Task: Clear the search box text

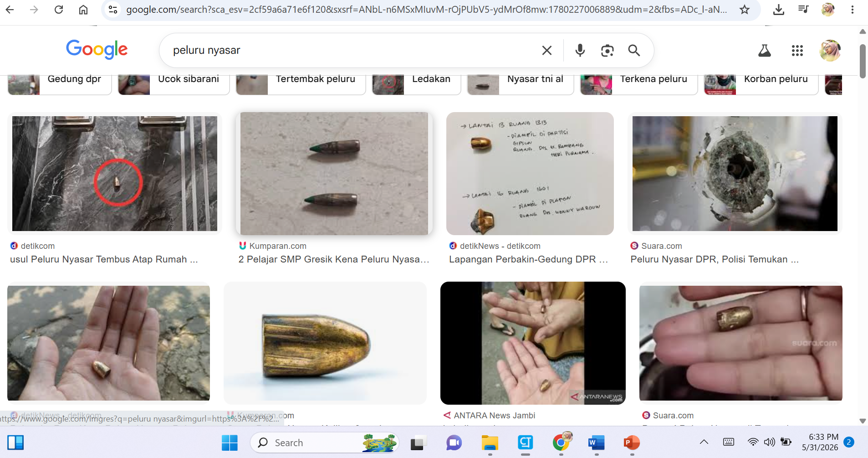Action: pos(547,50)
